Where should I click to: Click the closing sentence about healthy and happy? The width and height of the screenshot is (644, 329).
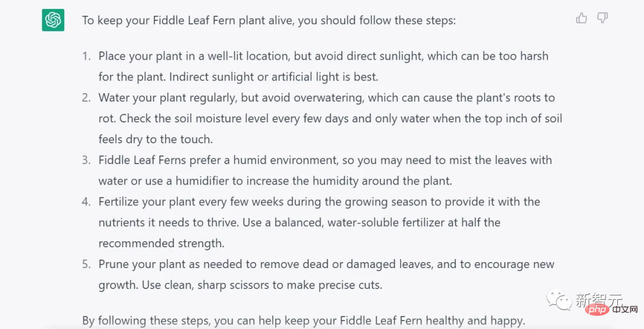pos(304,321)
